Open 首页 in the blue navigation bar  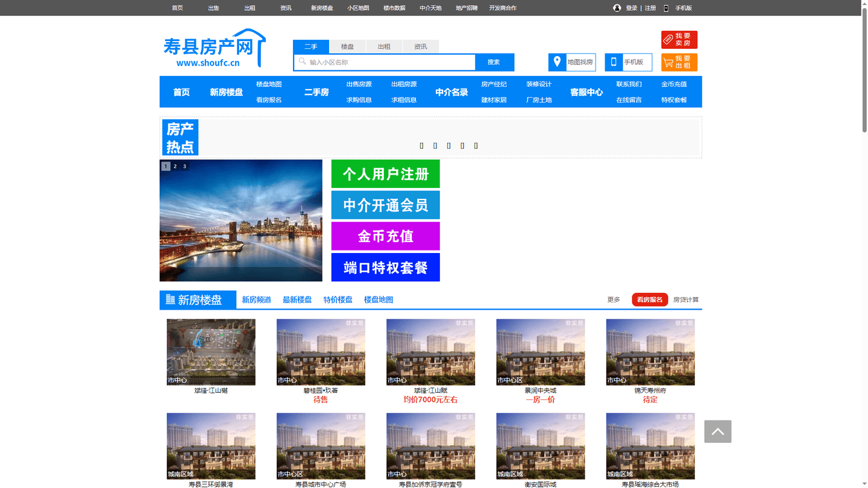click(x=181, y=92)
